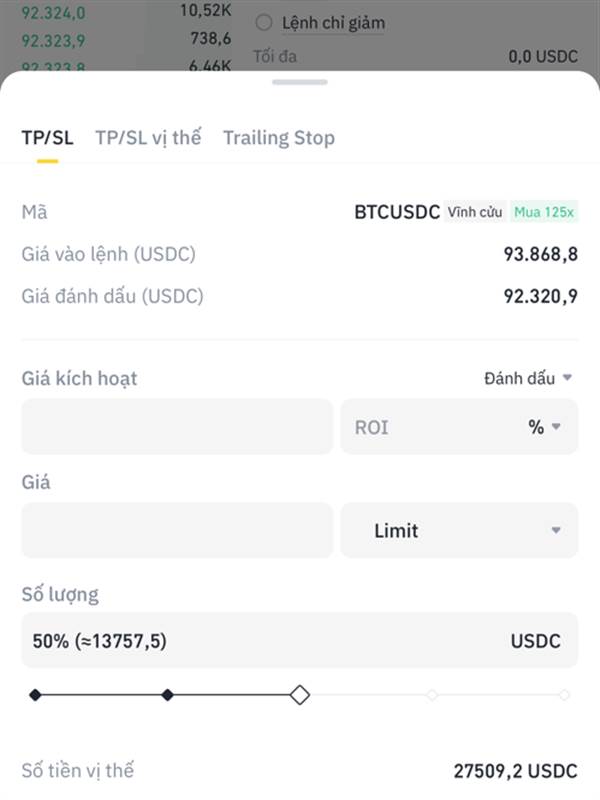Screen dimensions: 600x800
Task: Tap the drag handle on the sheet
Action: click(x=299, y=82)
